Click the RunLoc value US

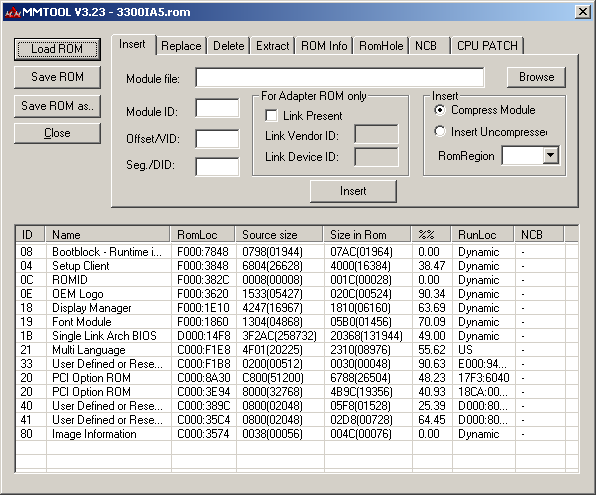tap(465, 350)
